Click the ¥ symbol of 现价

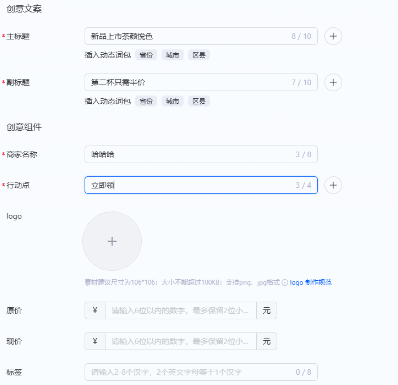point(95,341)
